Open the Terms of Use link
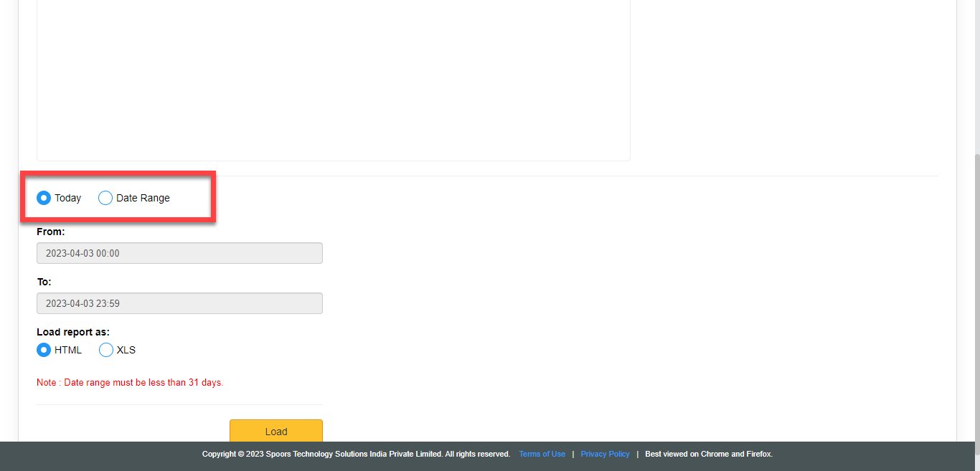 pos(542,454)
